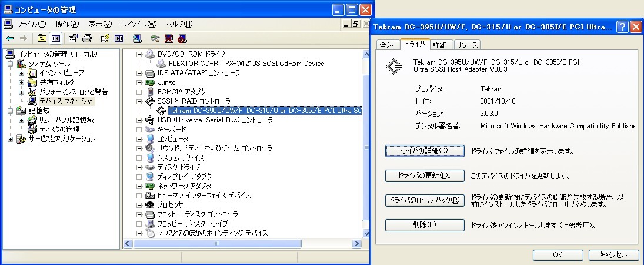Screen dimensions: 644x265
Task: Click the device list scroll-right arrow
Action: tap(356, 244)
